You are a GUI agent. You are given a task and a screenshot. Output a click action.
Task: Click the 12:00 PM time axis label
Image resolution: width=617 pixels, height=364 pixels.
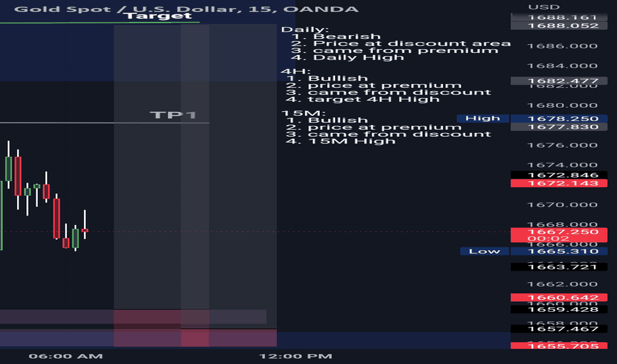pyautogui.click(x=295, y=356)
